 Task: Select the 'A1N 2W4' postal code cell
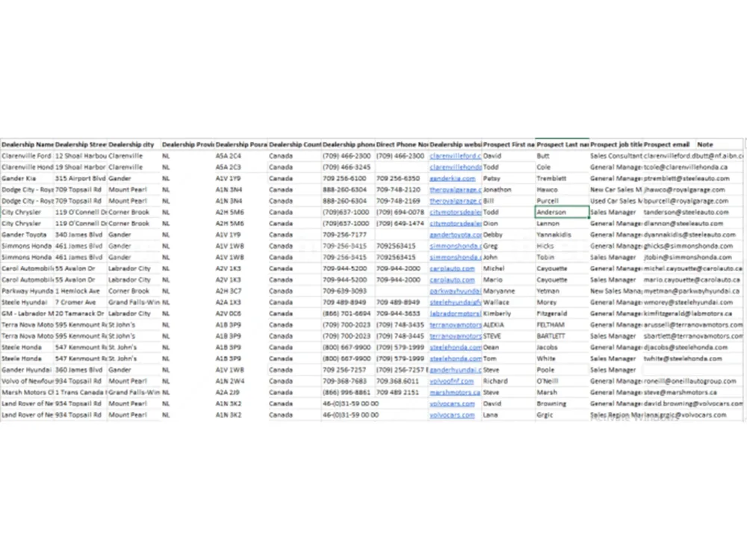point(241,381)
